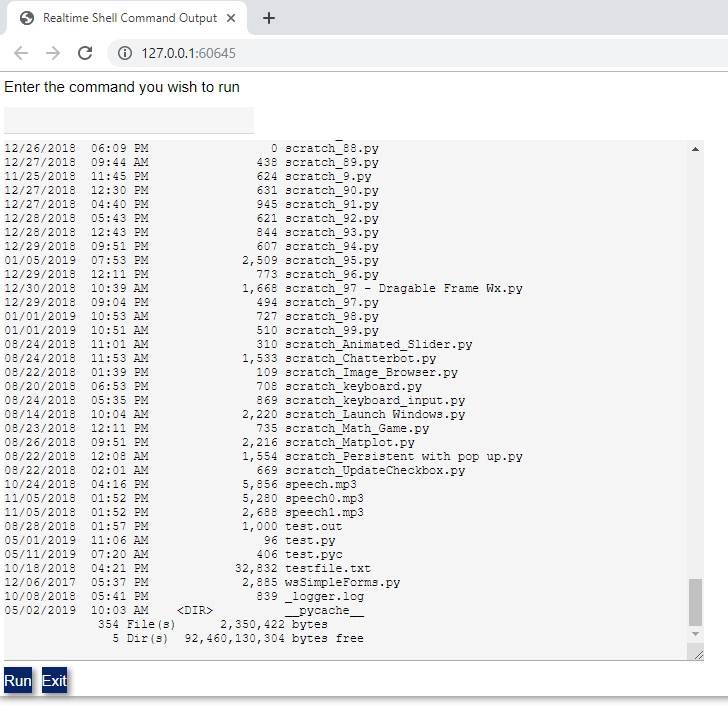Click the speech1.mp3 filename

pyautogui.click(x=324, y=512)
